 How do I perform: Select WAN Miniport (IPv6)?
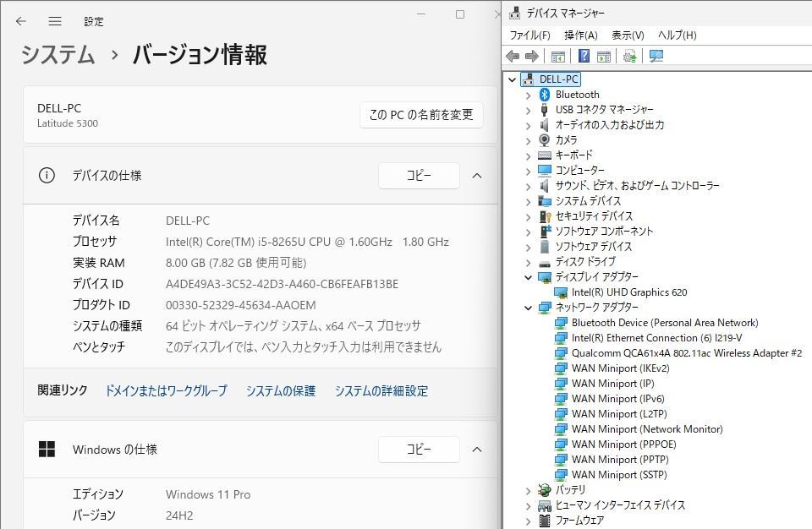[617, 399]
